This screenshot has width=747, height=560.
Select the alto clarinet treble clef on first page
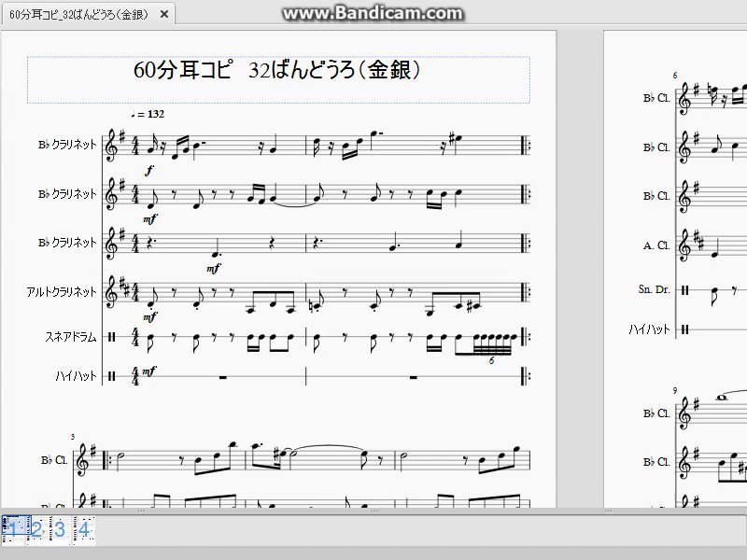112,292
